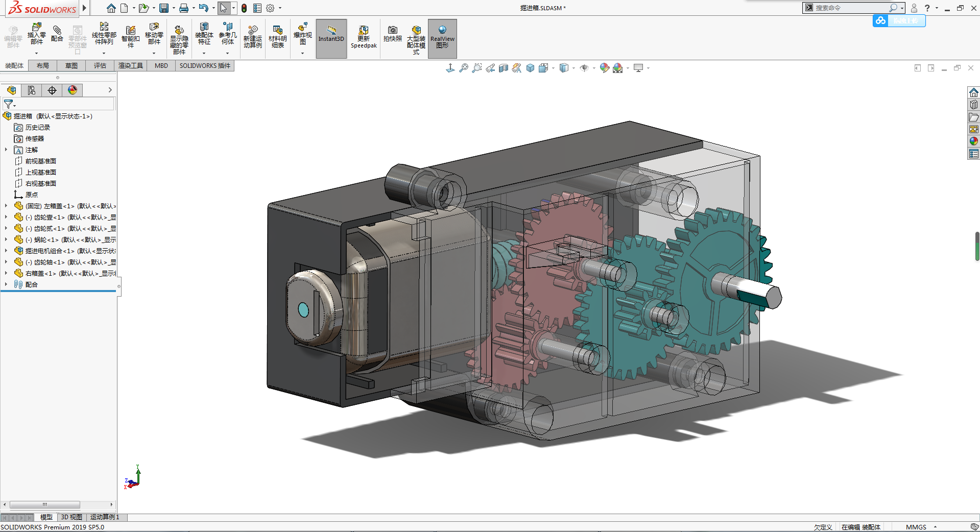Switch to the 评估 (Evaluate) ribbon tab
This screenshot has width=980, height=532.
click(x=100, y=65)
